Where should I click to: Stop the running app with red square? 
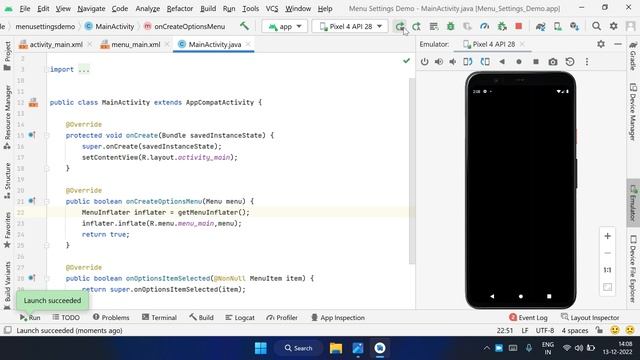point(519,27)
